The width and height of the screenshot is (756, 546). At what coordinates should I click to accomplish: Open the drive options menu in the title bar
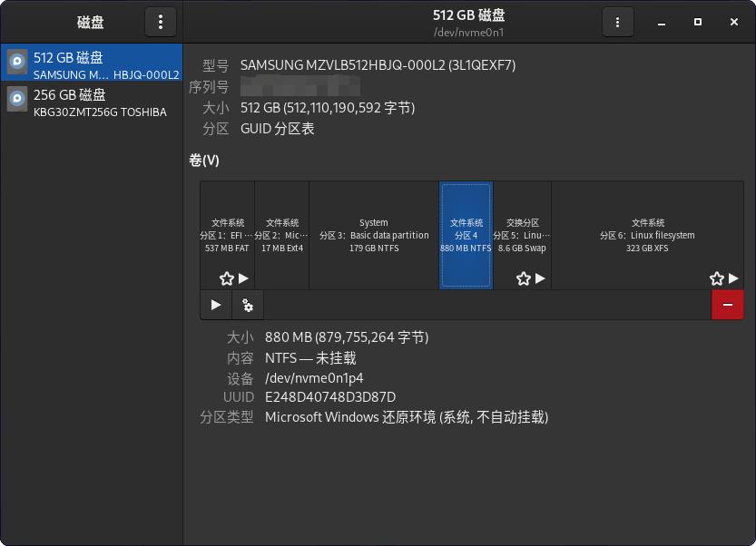point(617,22)
